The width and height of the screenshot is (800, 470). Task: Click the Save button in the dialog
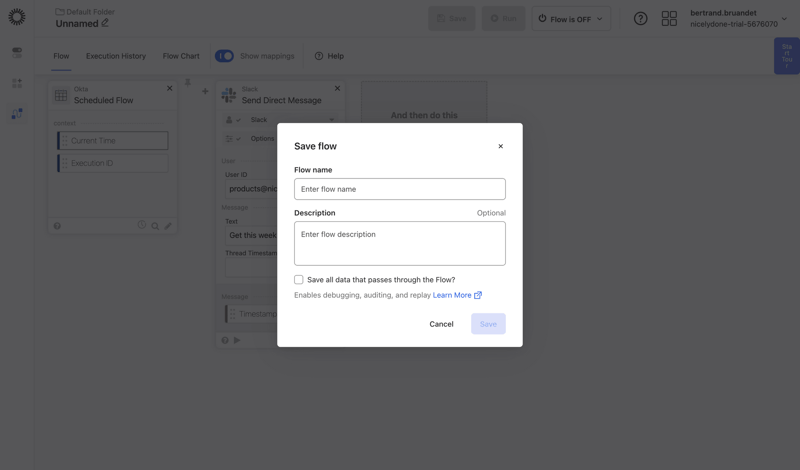pos(488,324)
